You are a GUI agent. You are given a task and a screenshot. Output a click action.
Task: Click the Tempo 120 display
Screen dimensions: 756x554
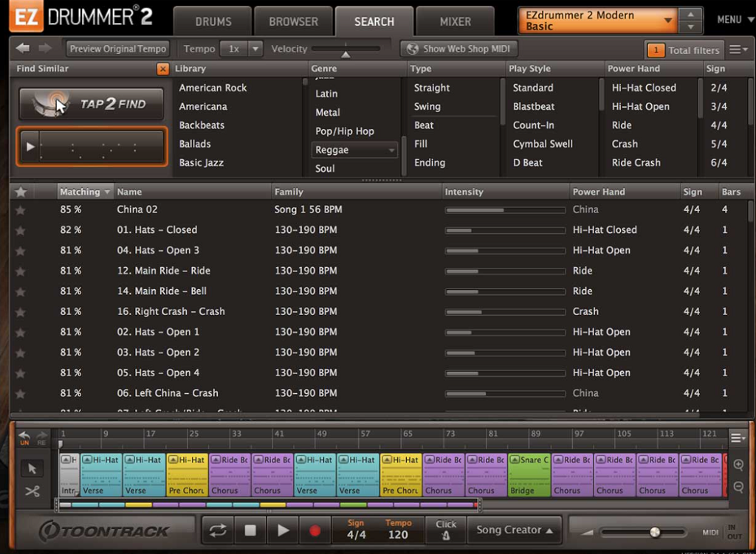pos(398,530)
